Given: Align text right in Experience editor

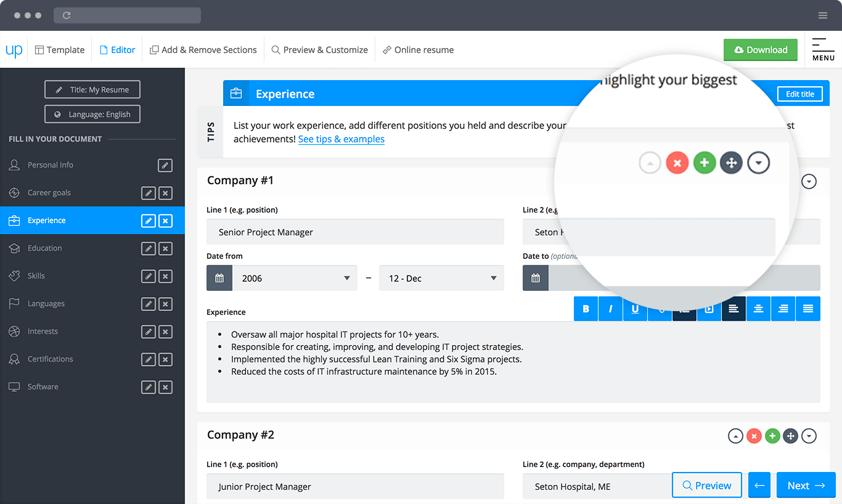Looking at the screenshot, I should (783, 309).
